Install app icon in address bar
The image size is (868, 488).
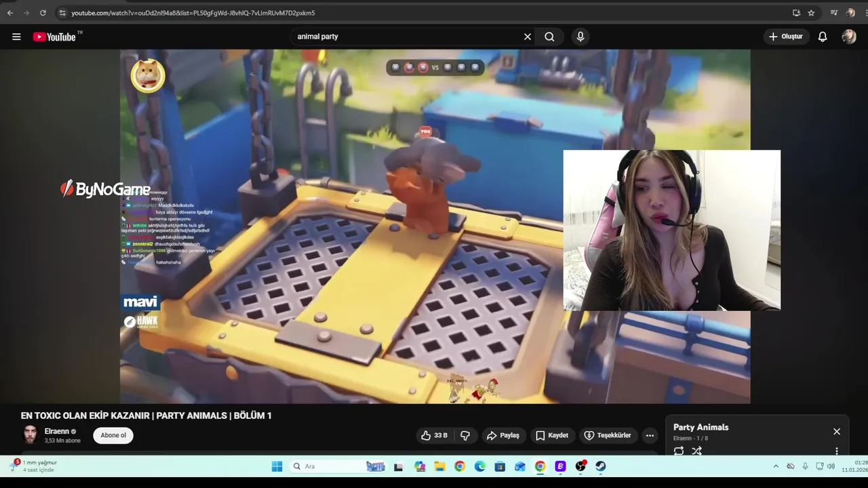pyautogui.click(x=796, y=13)
